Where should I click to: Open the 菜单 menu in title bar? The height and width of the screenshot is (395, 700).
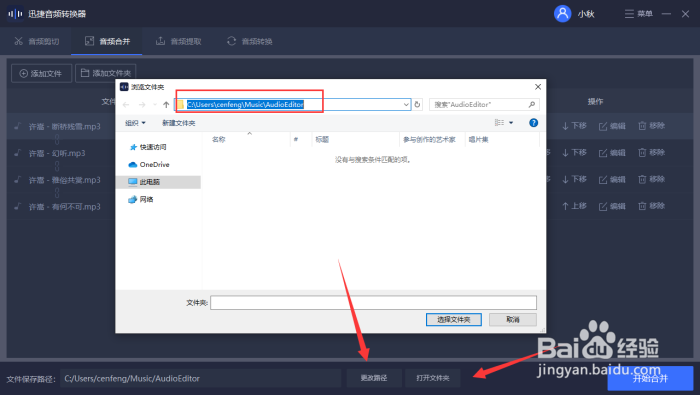click(x=638, y=14)
